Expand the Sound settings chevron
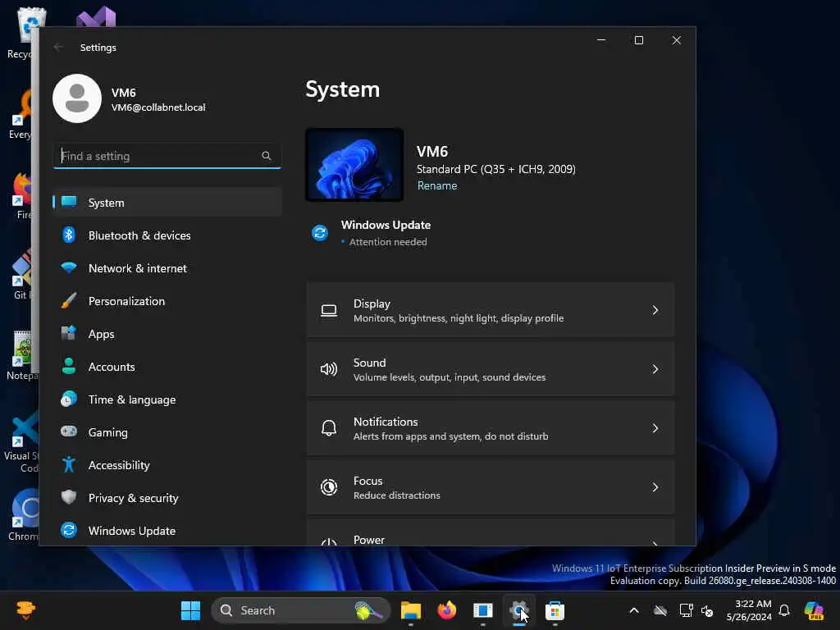840x630 pixels. tap(655, 369)
